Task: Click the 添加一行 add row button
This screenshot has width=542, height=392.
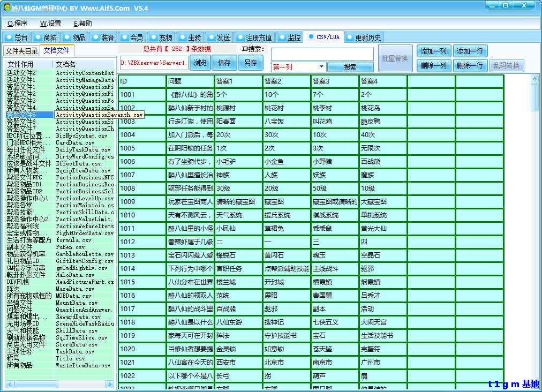Action: pos(470,51)
